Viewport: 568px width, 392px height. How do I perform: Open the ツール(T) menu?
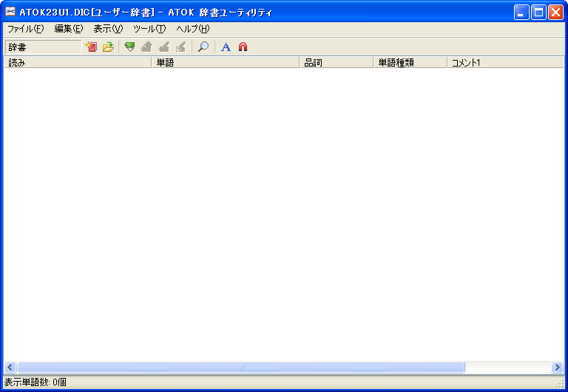pos(149,29)
